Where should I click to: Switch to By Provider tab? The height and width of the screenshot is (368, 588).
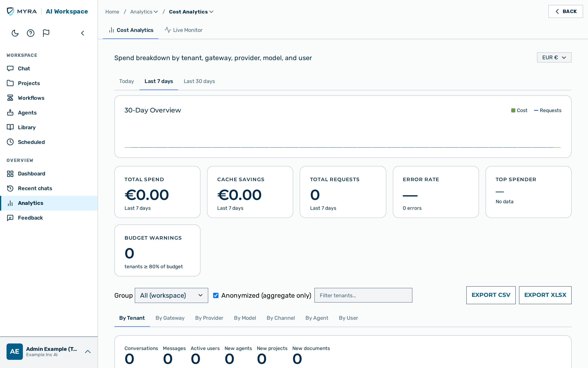(x=209, y=318)
